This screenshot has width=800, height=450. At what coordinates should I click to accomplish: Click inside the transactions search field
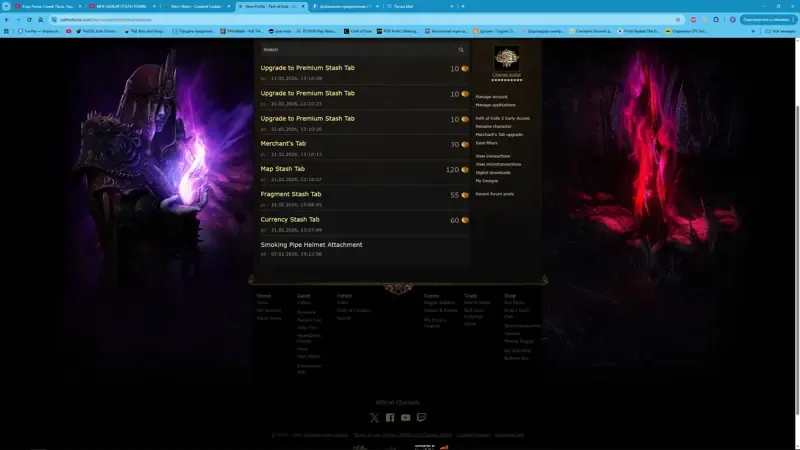357,49
